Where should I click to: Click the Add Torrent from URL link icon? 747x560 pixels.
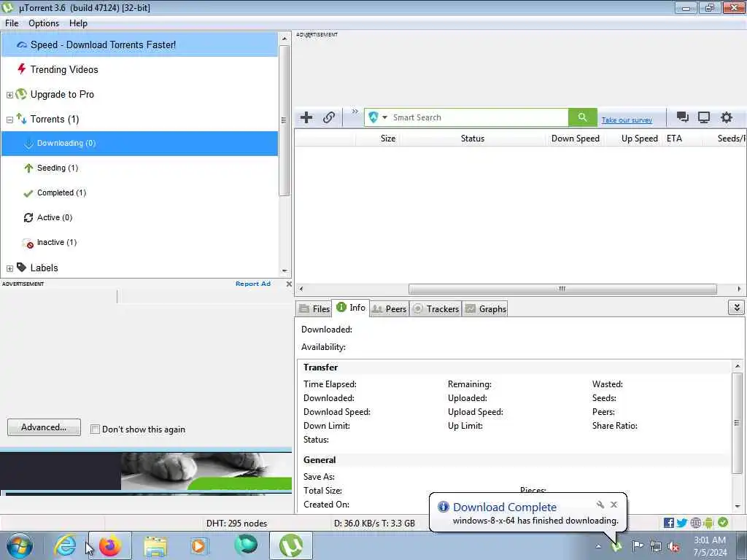329,117
